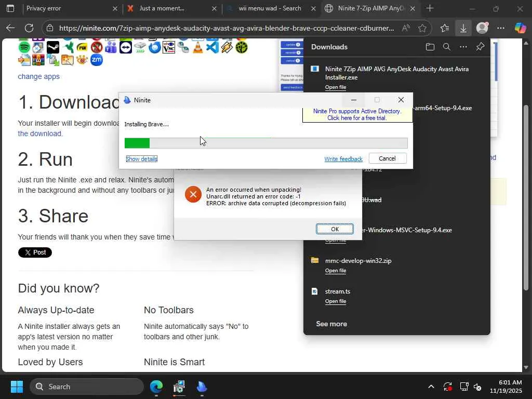The width and height of the screenshot is (532, 399).
Task: Refresh the page
Action: pyautogui.click(x=29, y=28)
